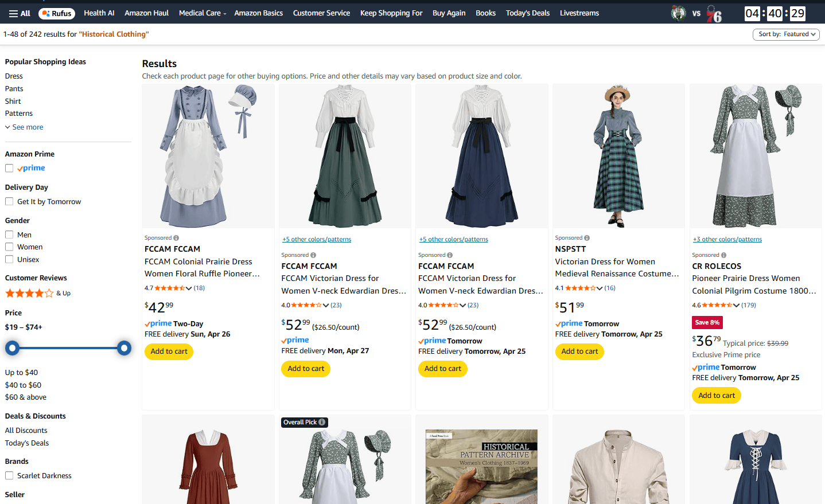Screen dimensions: 825x504
Task: Click the Prime logo under the $52.99 listing
Action: [x=295, y=339]
